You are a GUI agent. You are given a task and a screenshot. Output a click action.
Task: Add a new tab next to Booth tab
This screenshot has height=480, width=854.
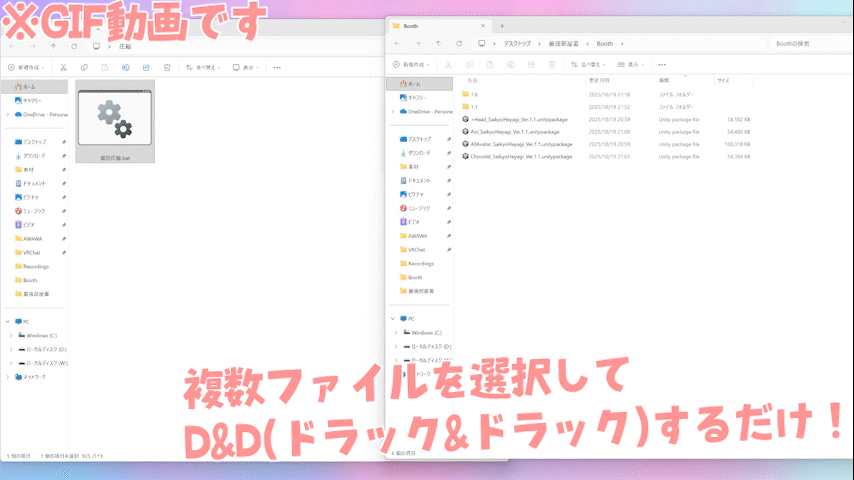pyautogui.click(x=502, y=26)
